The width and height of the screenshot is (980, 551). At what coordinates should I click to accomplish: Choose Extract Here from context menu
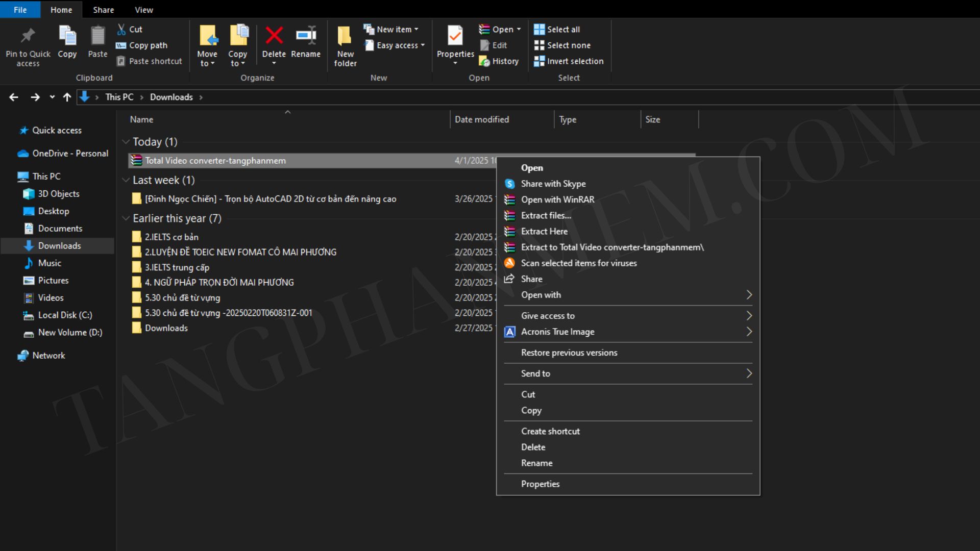544,231
